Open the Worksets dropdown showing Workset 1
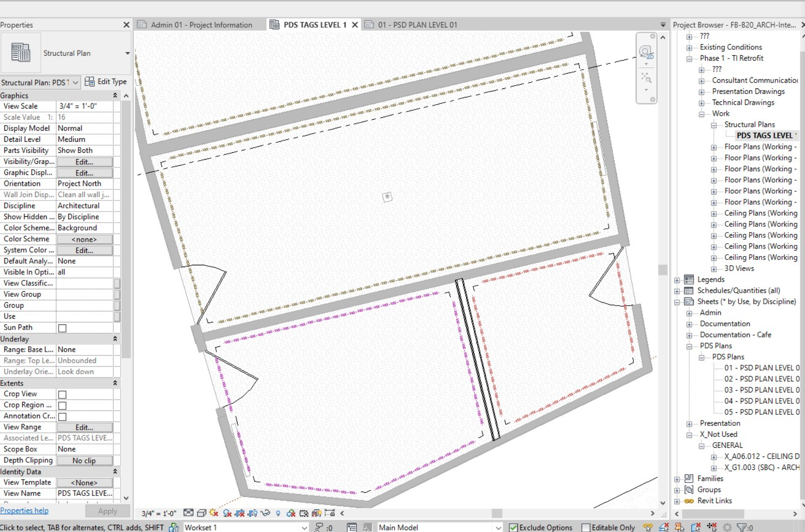 (x=303, y=527)
